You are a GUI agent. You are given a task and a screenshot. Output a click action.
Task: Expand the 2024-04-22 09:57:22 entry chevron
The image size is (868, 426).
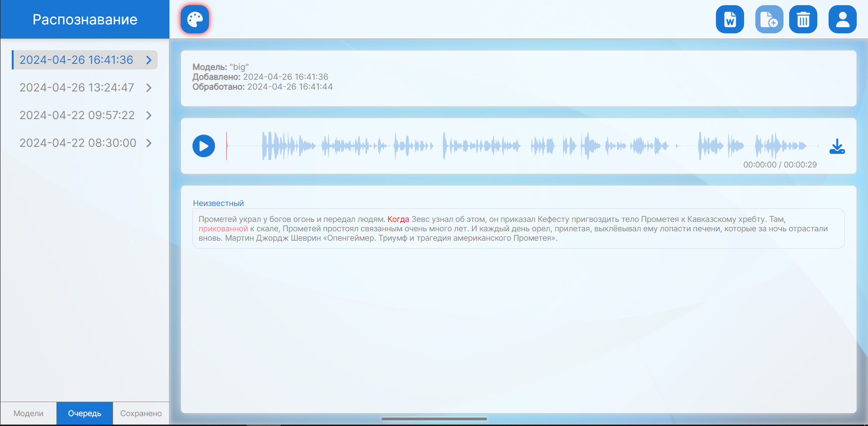149,115
